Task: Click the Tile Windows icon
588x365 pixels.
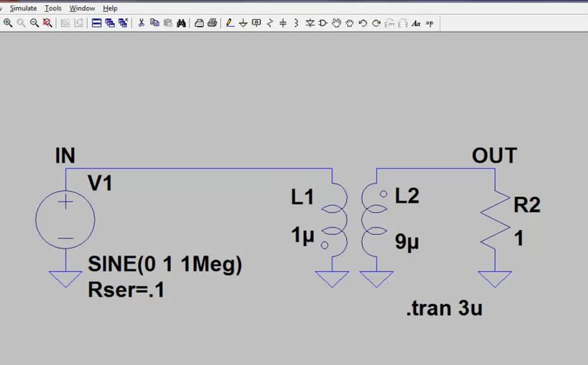Action: coord(96,23)
